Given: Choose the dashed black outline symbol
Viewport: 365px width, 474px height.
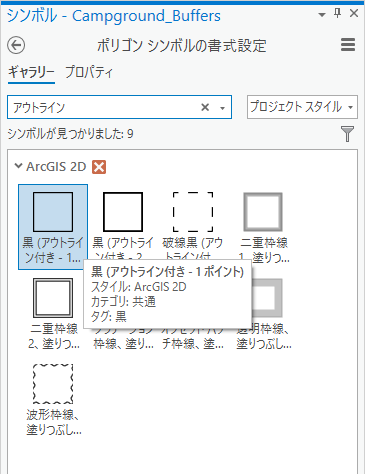Looking at the screenshot, I should pos(193,227).
